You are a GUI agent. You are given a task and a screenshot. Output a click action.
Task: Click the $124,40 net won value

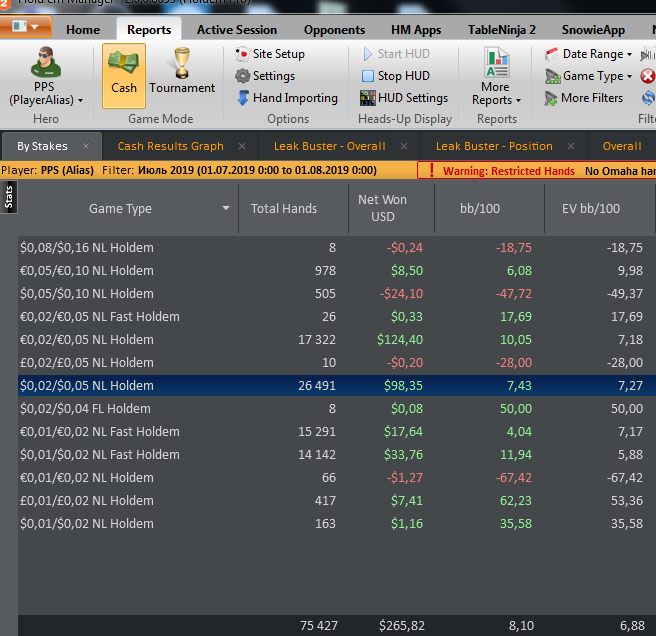click(x=400, y=339)
